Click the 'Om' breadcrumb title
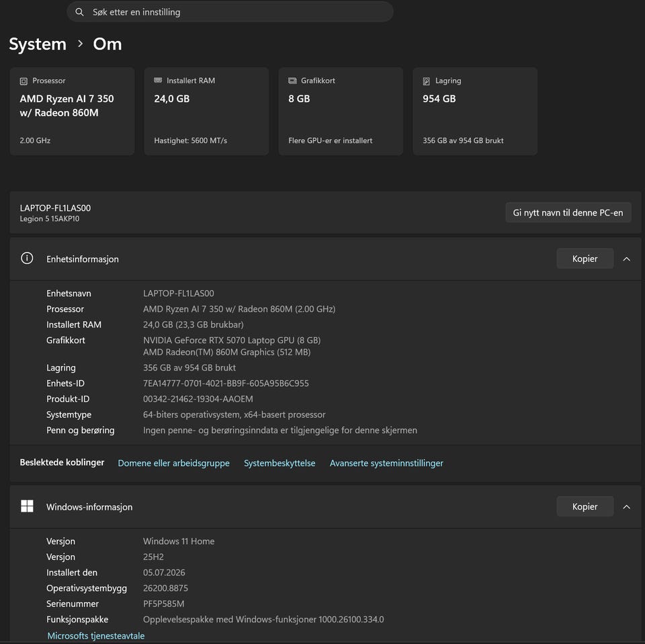645x644 pixels. (107, 44)
